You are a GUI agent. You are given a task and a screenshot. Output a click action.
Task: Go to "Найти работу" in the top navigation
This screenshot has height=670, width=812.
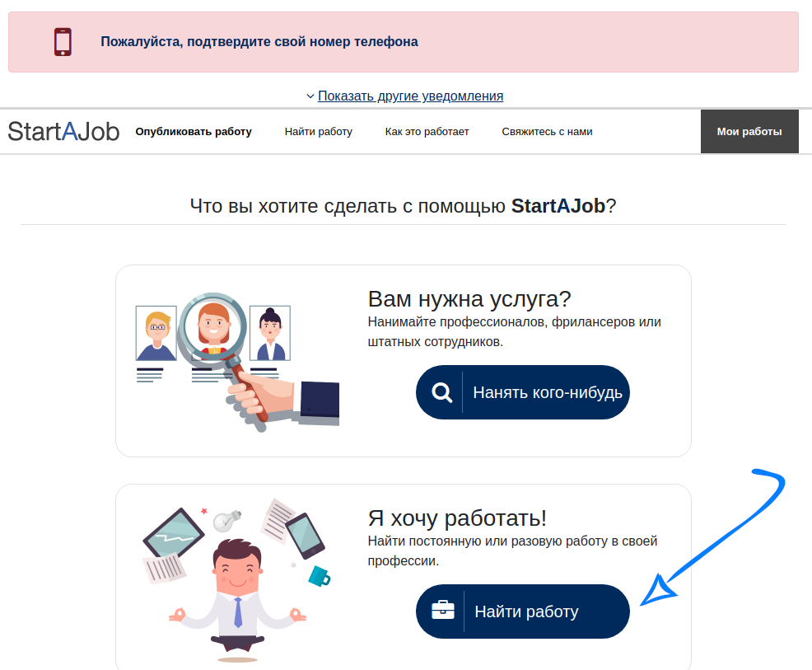(x=318, y=132)
